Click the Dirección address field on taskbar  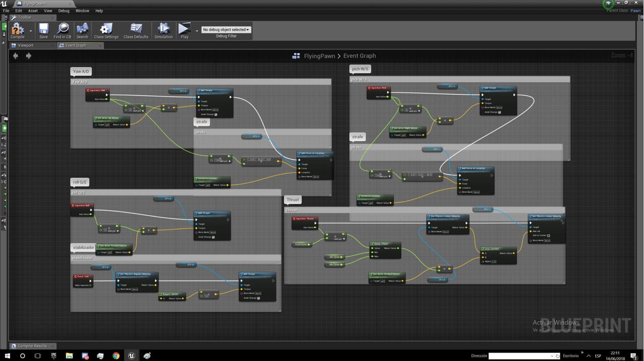[x=524, y=355]
